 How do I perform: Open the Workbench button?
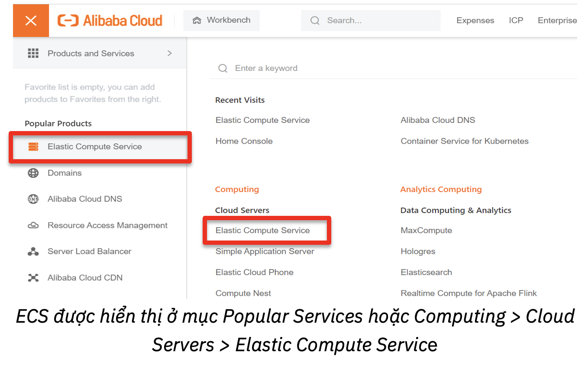pyautogui.click(x=221, y=20)
